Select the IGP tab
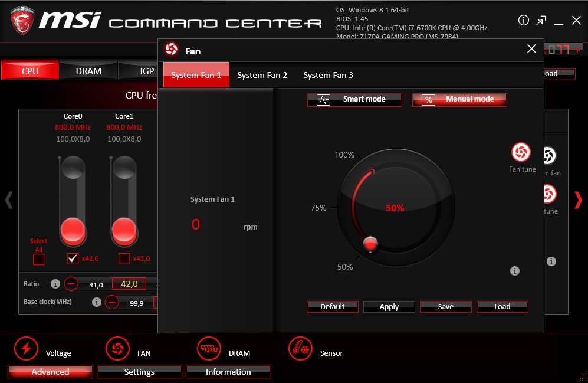This screenshot has width=588, height=383. [x=138, y=71]
